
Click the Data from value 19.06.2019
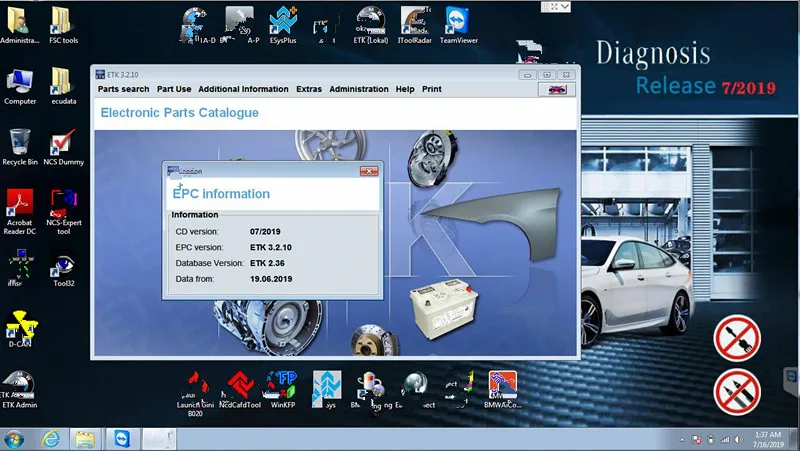271,279
